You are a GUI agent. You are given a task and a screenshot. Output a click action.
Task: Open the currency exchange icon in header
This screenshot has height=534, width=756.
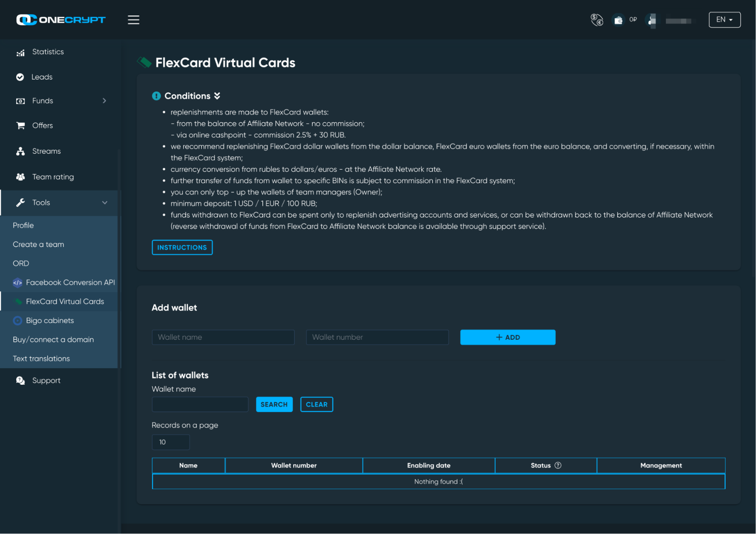597,20
